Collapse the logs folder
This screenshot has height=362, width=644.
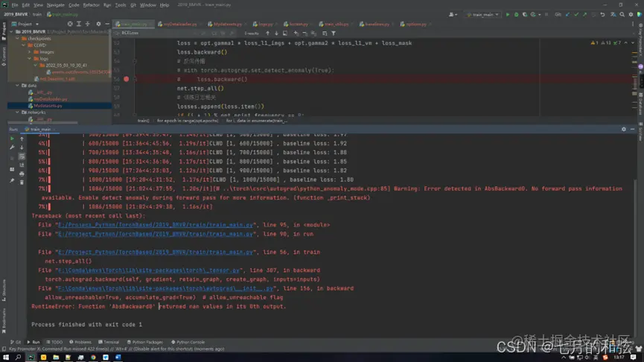pyautogui.click(x=30, y=58)
